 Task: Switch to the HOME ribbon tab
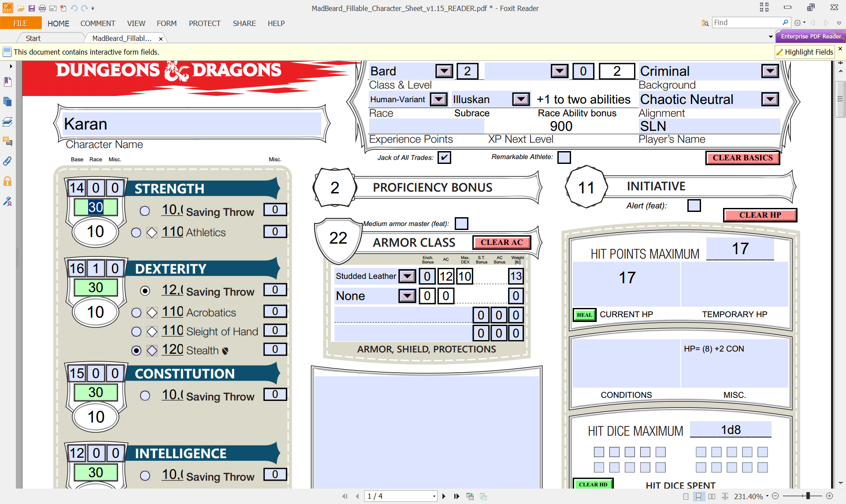tap(58, 23)
